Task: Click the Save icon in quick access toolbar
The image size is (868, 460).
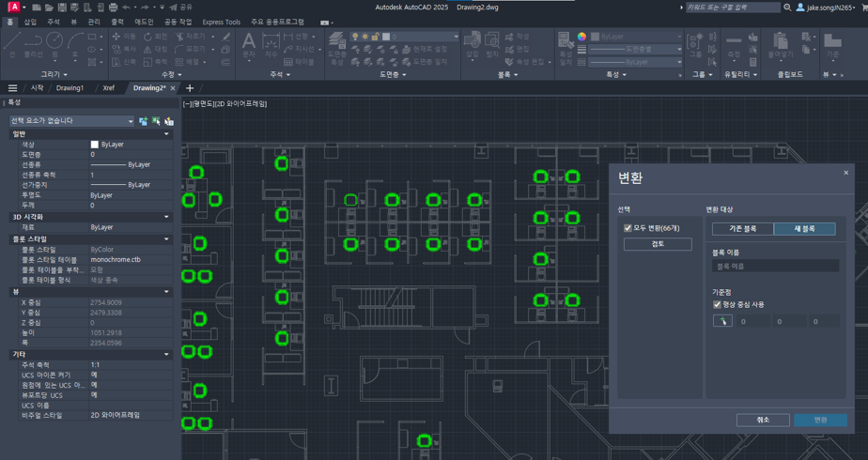Action: 62,8
